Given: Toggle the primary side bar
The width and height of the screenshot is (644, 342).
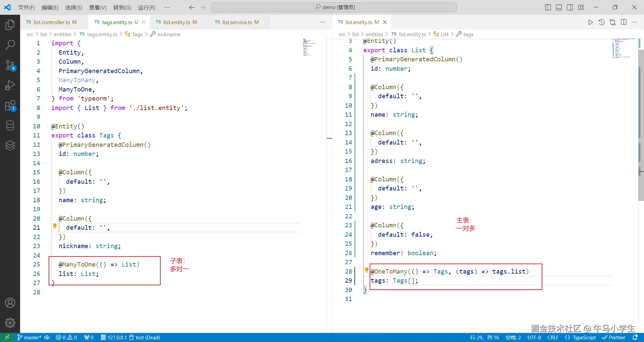Looking at the screenshot, I should (x=548, y=7).
